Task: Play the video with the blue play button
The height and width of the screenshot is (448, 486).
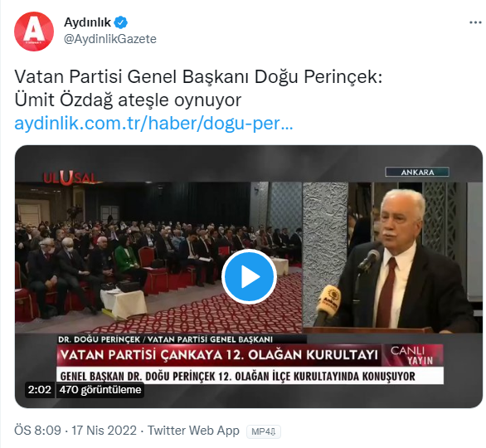Action: (x=250, y=276)
